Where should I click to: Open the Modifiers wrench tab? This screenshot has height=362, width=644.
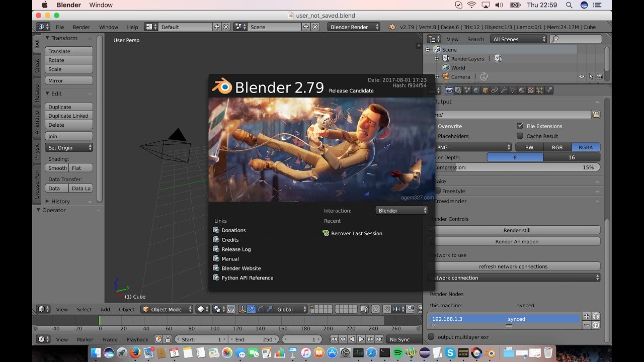click(x=504, y=90)
